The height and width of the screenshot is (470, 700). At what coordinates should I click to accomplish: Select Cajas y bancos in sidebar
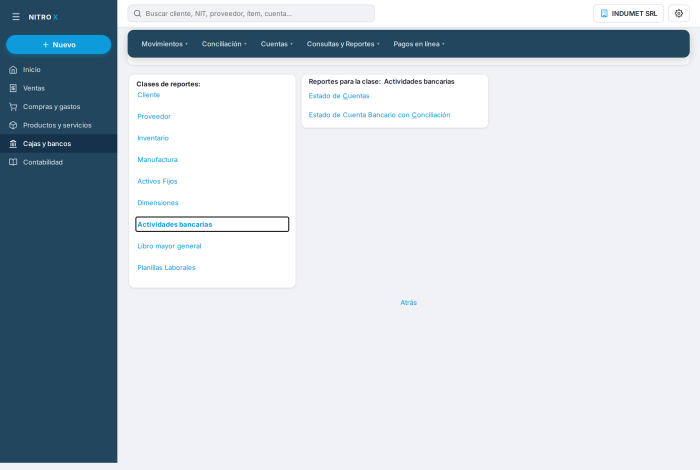[58, 144]
